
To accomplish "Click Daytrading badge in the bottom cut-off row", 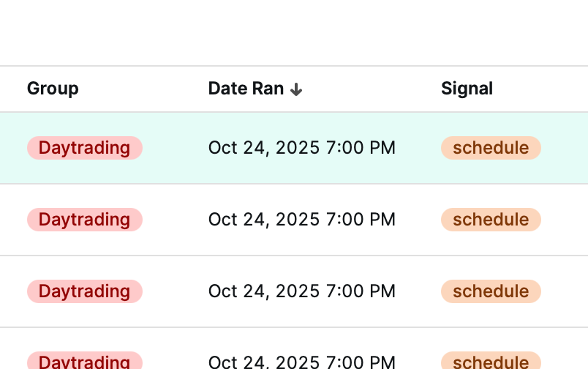I will point(84,361).
